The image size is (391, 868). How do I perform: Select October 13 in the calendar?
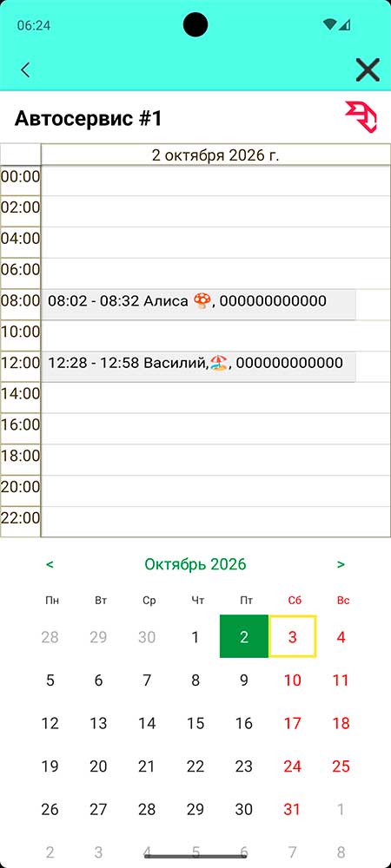[98, 724]
